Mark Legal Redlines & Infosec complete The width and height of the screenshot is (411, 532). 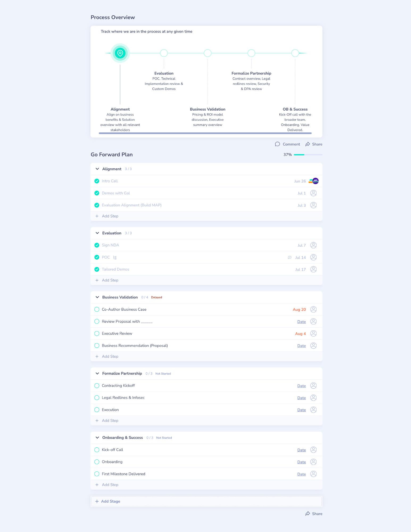click(97, 398)
